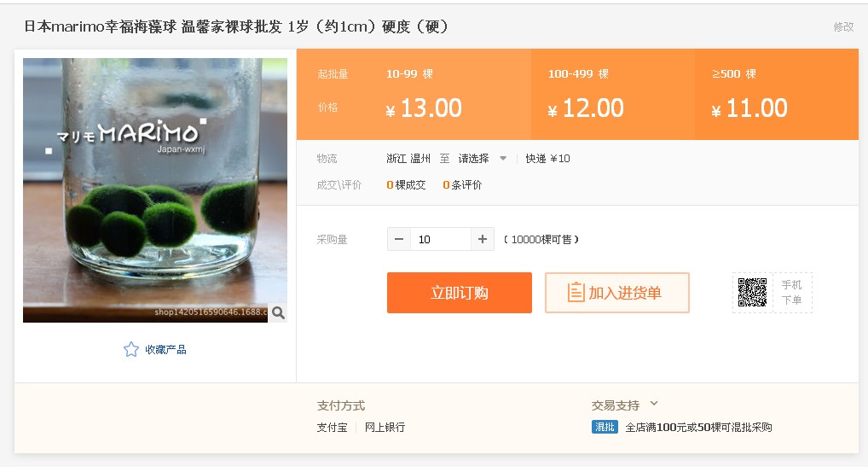Open the 请选择 destination dropdown
Image resolution: width=868 pixels, height=472 pixels.
483,158
